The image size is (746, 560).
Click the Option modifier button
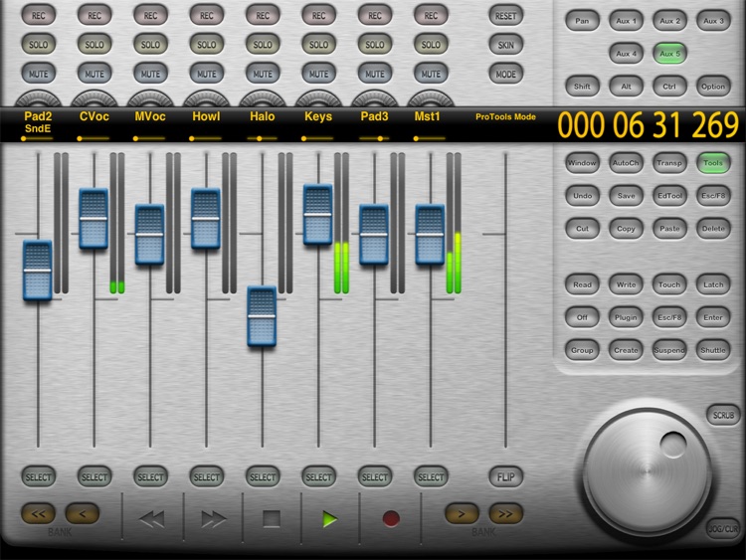pos(713,87)
